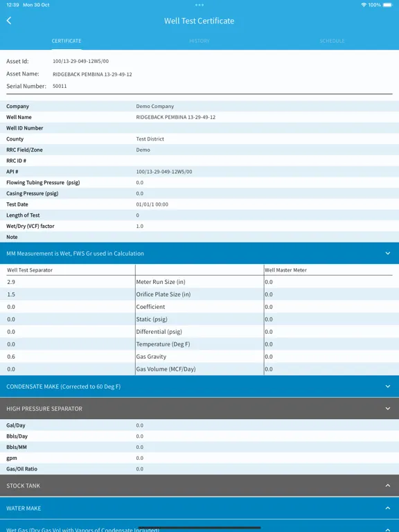Select the Master Meter Gas Volume value 0.0
Image resolution: width=399 pixels, height=532 pixels.
269,369
